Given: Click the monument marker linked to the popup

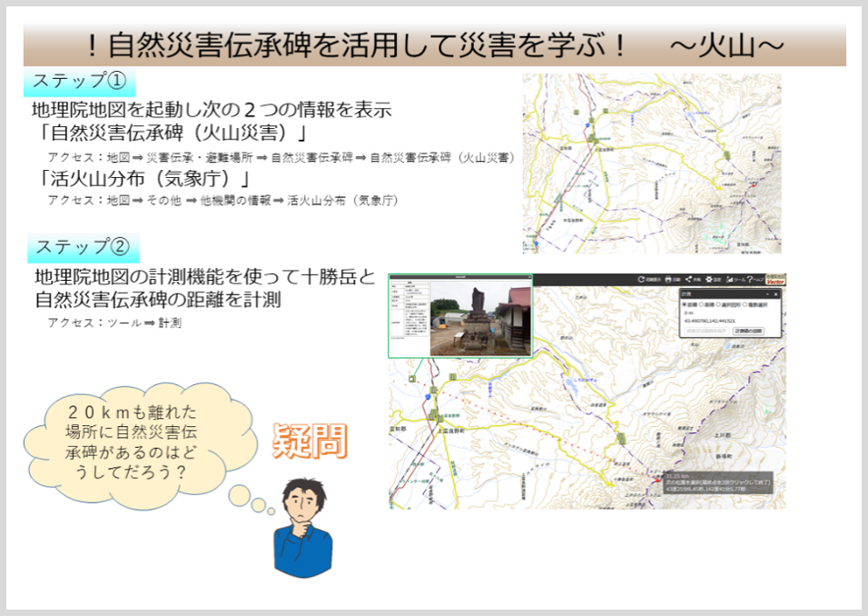Looking at the screenshot, I should [412, 378].
